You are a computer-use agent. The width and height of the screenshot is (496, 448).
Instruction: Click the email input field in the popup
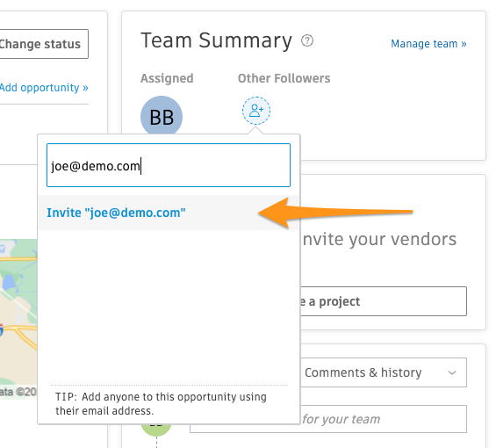tap(169, 165)
